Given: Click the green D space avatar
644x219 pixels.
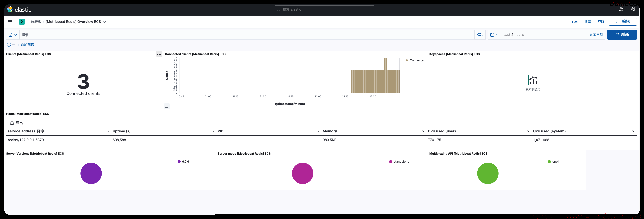Looking at the screenshot, I should 22,22.
